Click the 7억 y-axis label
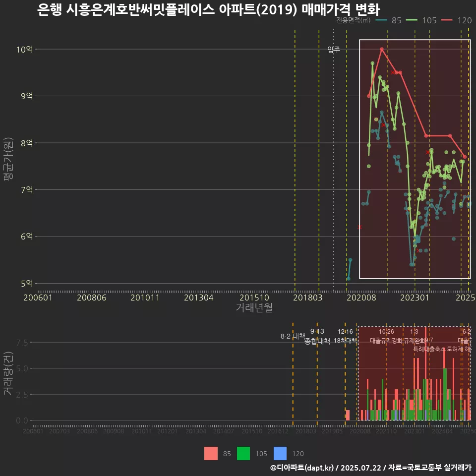This screenshot has height=476, width=476. 27,190
